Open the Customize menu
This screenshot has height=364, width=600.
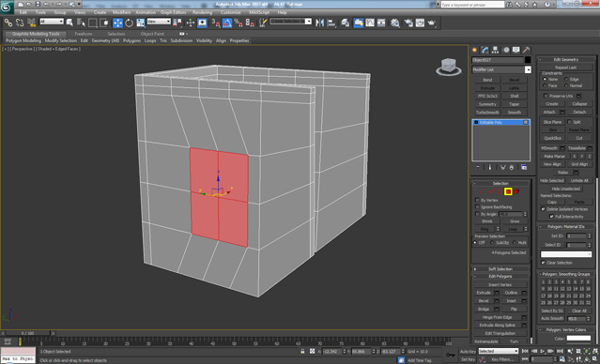(x=231, y=12)
